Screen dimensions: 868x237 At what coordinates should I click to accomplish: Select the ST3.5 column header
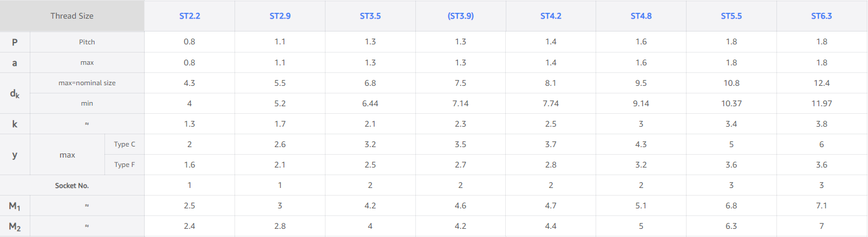click(x=370, y=16)
